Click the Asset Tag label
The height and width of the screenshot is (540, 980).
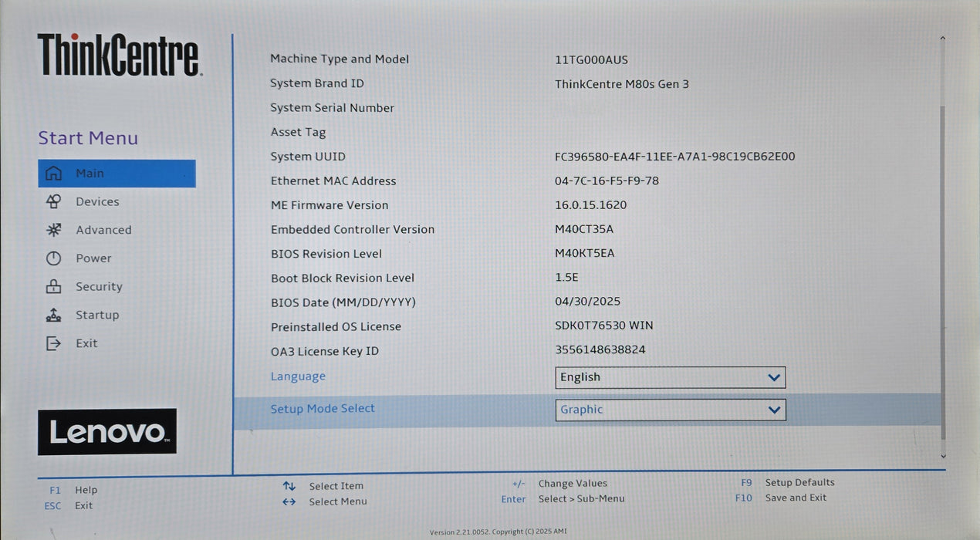[298, 133]
